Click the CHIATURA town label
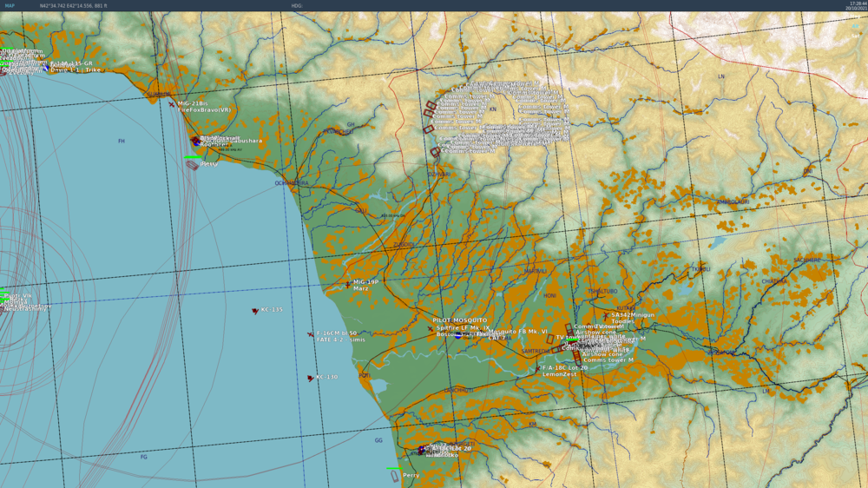 pos(774,281)
